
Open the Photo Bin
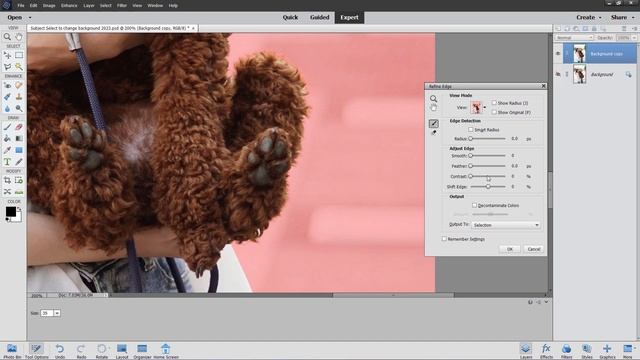point(12,351)
